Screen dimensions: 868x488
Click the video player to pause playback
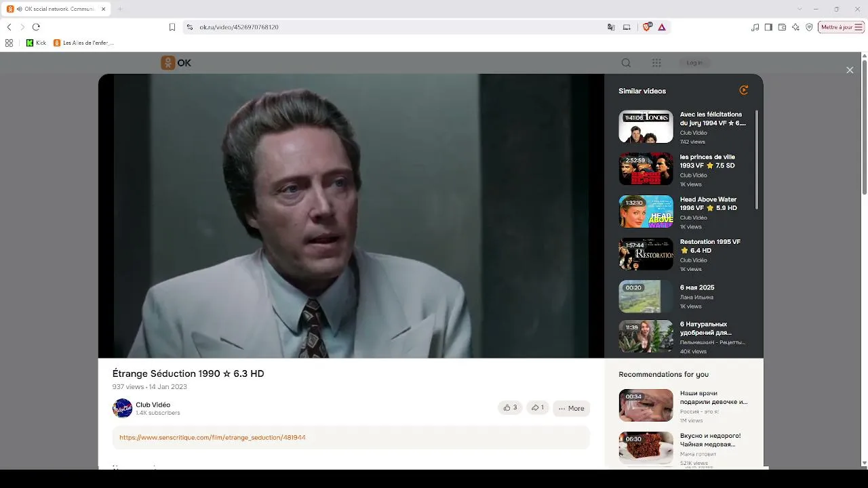click(x=351, y=216)
